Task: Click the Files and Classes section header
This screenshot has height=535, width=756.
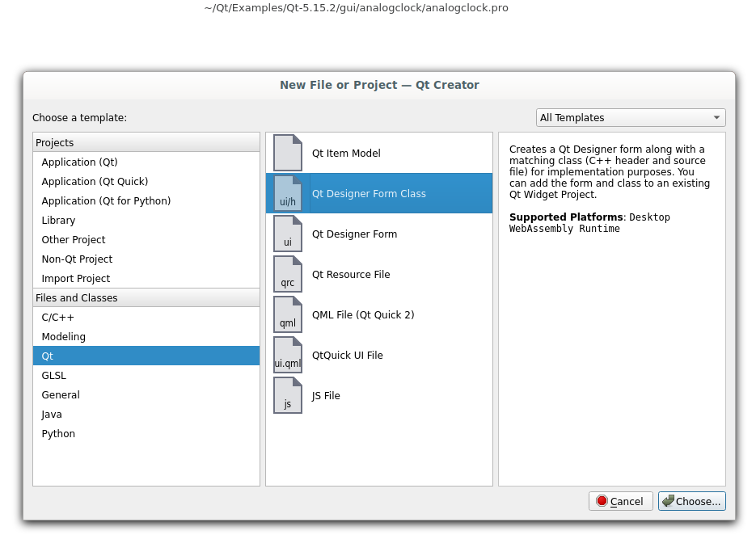Action: [146, 298]
